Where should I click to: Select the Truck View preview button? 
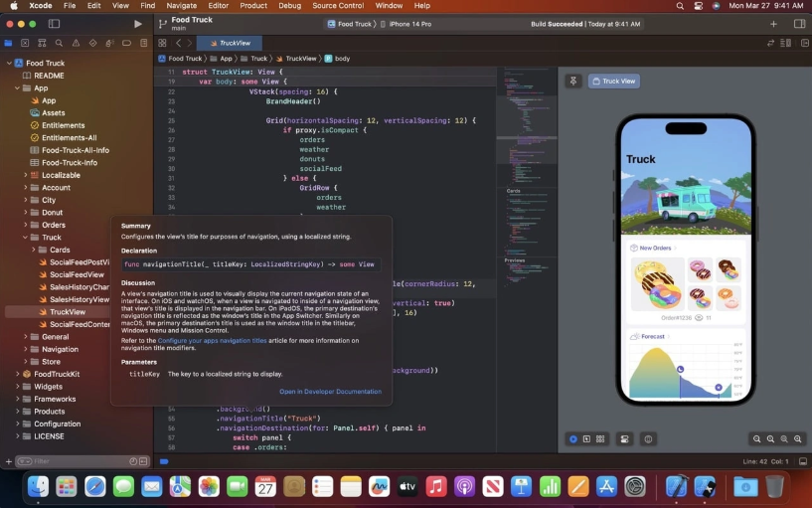tap(613, 81)
